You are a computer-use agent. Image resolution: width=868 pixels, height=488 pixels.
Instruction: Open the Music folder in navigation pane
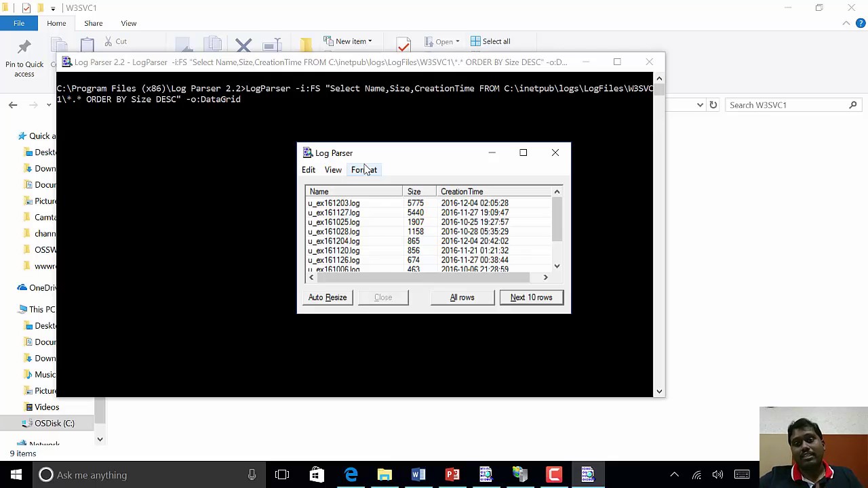(40, 375)
